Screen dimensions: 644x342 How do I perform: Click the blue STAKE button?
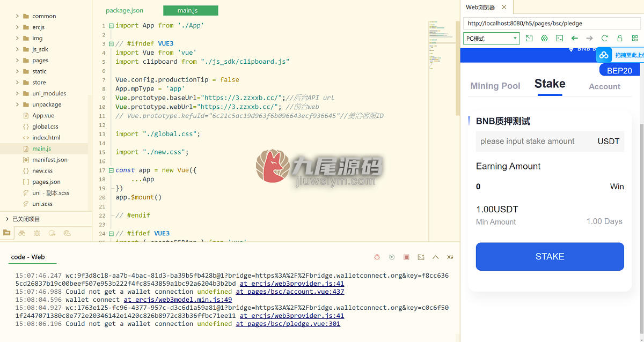(550, 256)
